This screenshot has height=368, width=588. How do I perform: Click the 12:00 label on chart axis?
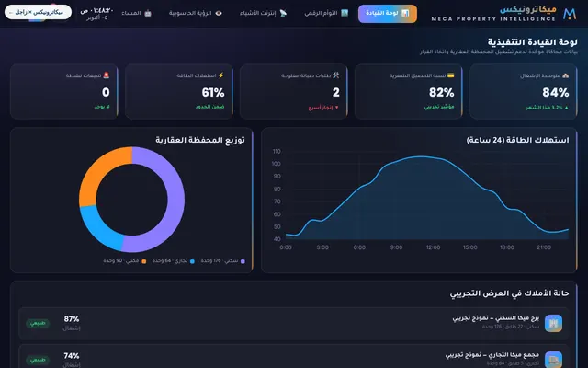[x=433, y=247]
